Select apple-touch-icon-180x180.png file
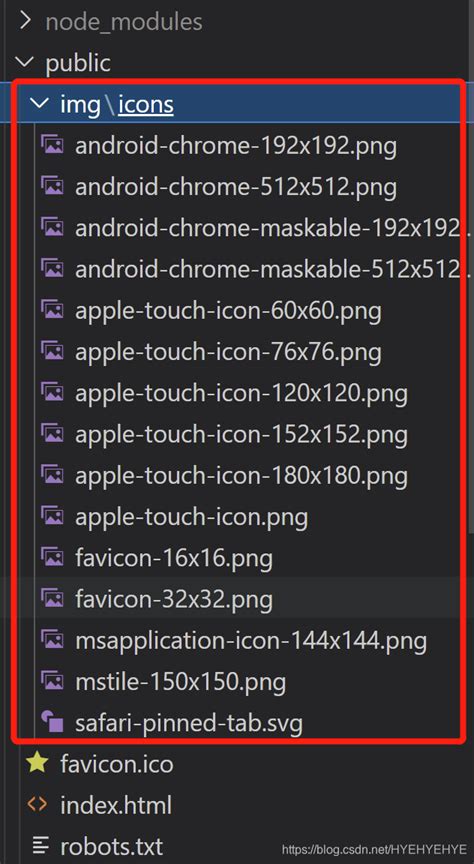The width and height of the screenshot is (474, 864). [241, 475]
